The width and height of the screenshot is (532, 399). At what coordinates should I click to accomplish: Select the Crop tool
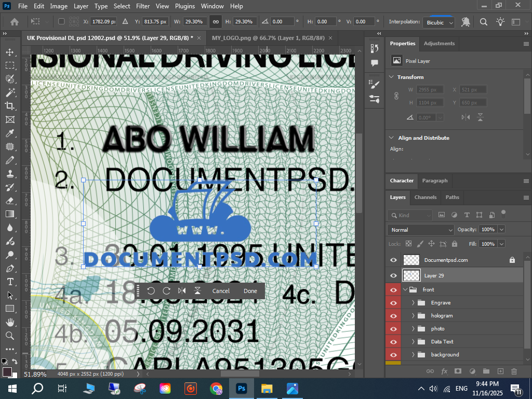tap(9, 106)
